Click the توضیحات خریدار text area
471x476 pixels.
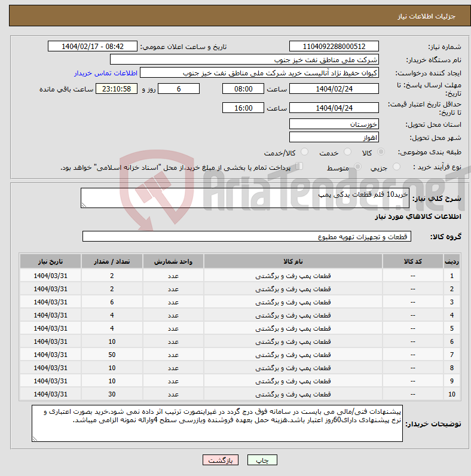(218, 423)
